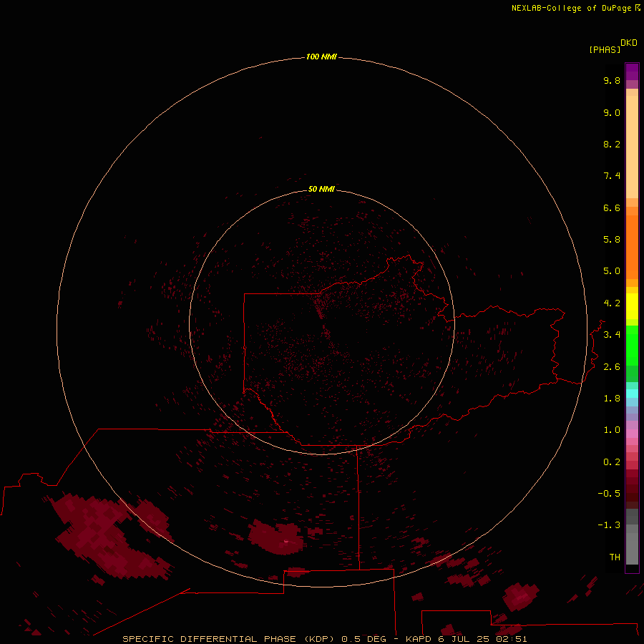Click the -0.5 color scale value
The image size is (644, 644).
(x=609, y=494)
